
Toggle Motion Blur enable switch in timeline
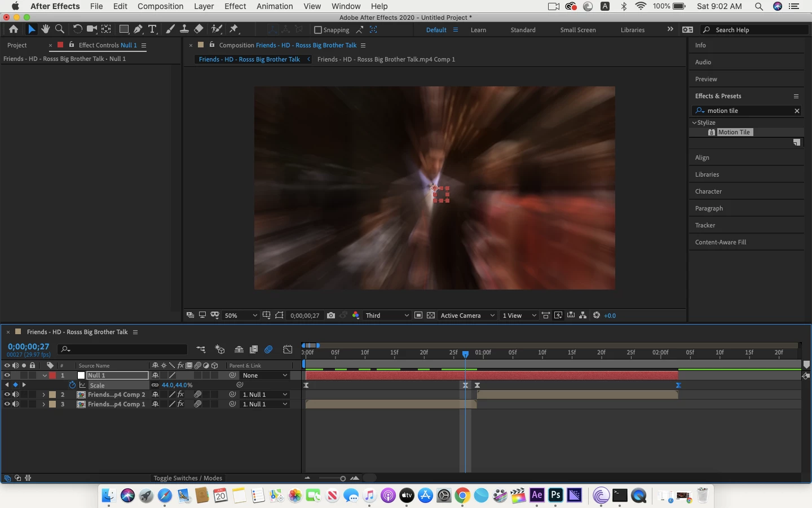click(268, 350)
